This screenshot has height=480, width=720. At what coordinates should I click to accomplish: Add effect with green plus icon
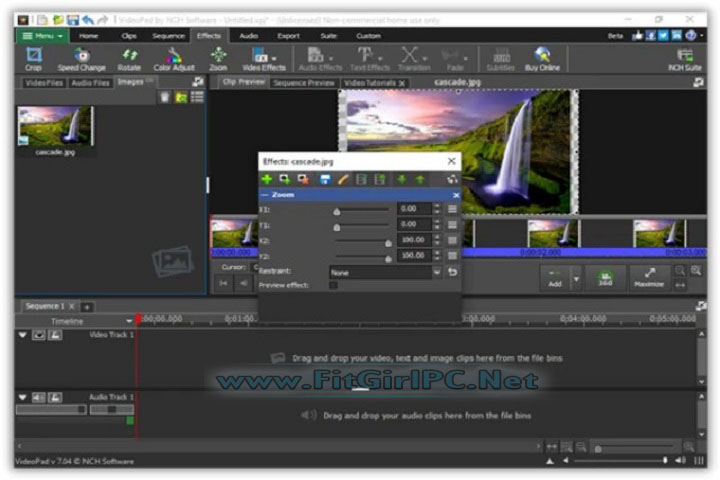point(267,179)
